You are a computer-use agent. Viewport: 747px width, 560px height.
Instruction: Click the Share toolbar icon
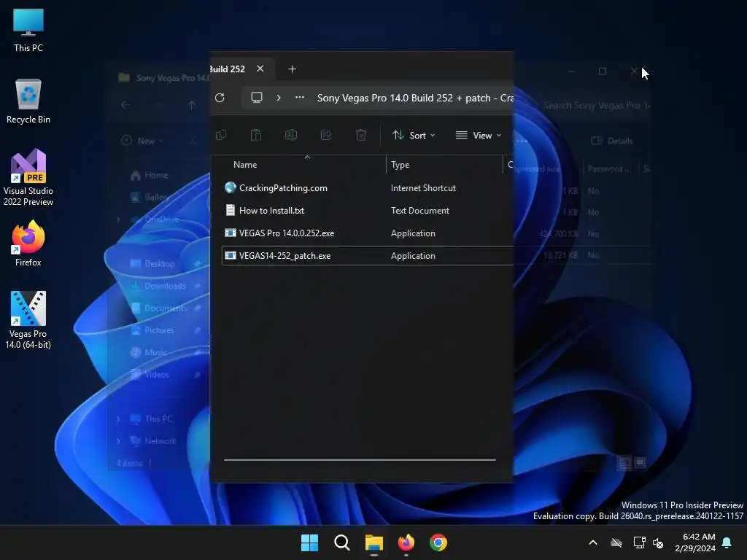click(x=326, y=135)
